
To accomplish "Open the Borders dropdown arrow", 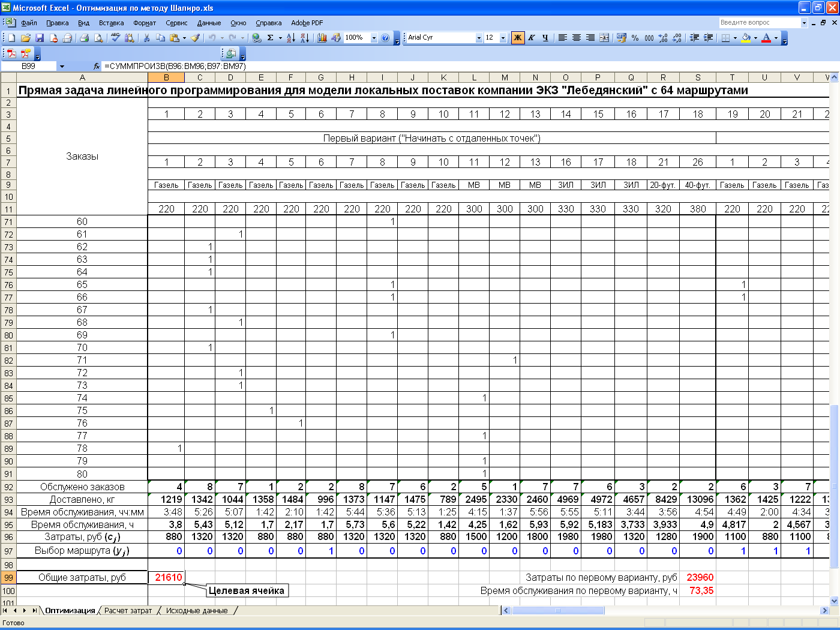I will pyautogui.click(x=736, y=38).
